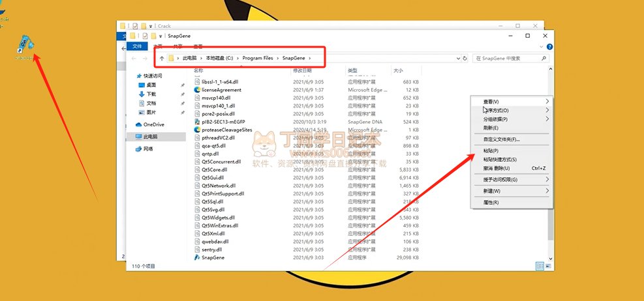Click the proteaseCleavageSites file icon
Screen dimensions: 644x301
pyautogui.click(x=197, y=130)
